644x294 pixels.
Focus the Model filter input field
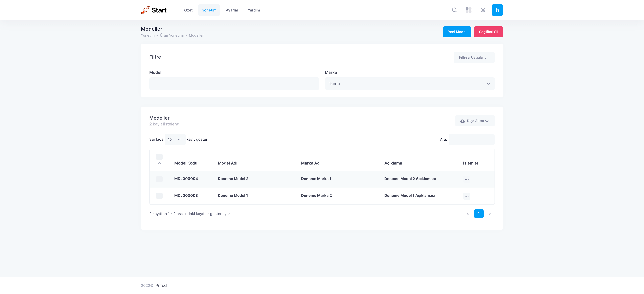tap(234, 84)
